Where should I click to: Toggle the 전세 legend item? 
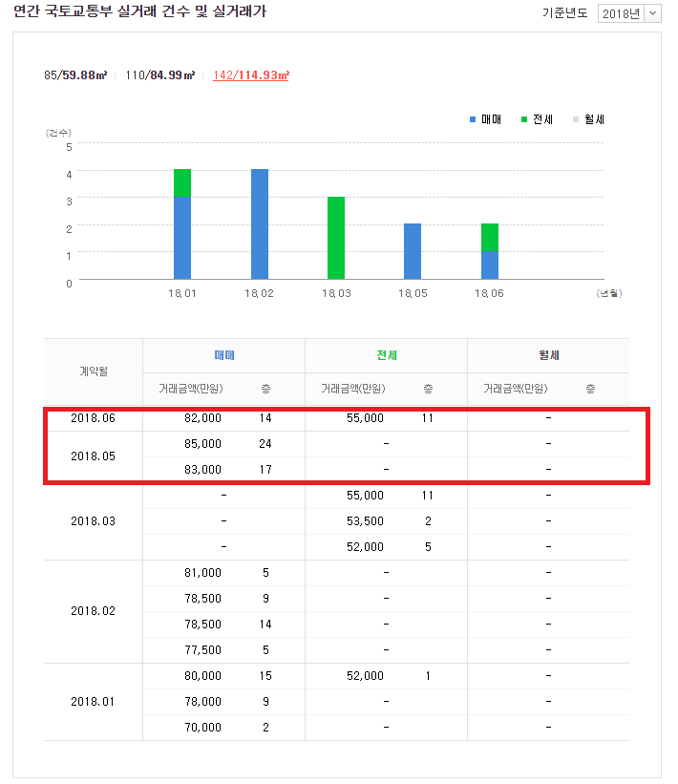[x=537, y=119]
